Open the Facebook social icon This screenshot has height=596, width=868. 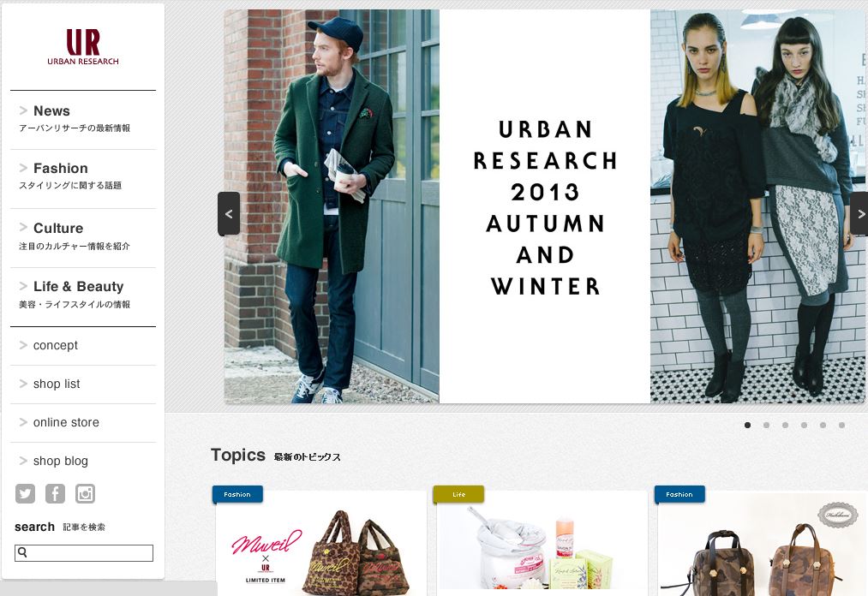(x=55, y=493)
